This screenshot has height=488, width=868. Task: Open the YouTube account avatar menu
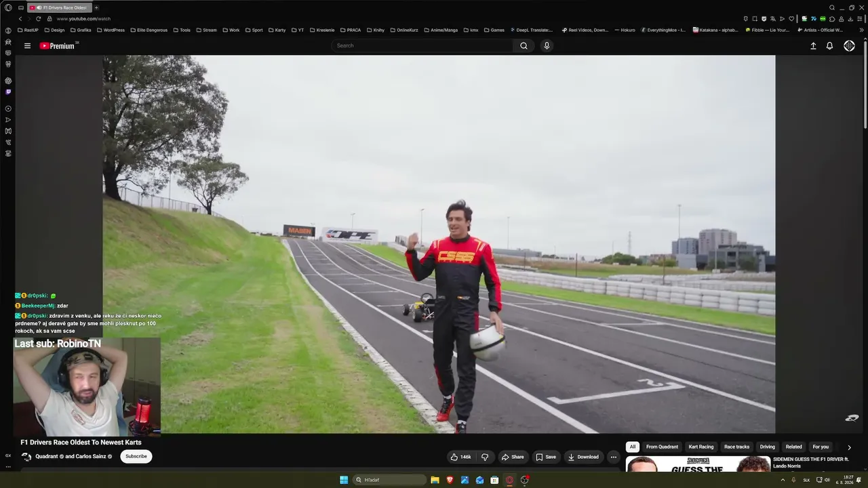click(849, 46)
